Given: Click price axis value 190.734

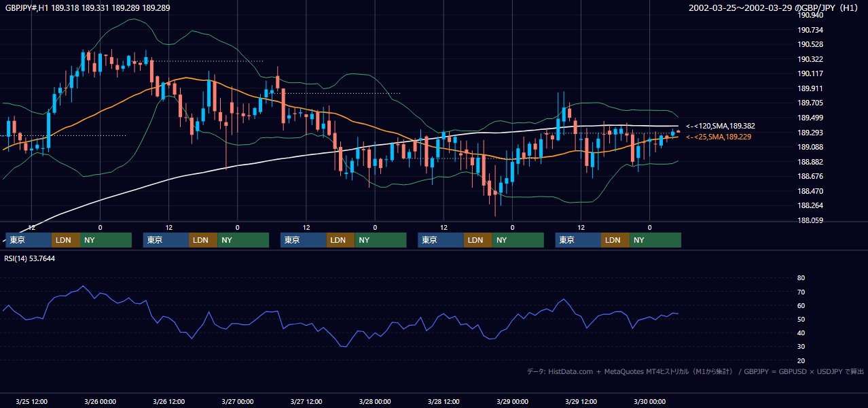Looking at the screenshot, I should 810,30.
